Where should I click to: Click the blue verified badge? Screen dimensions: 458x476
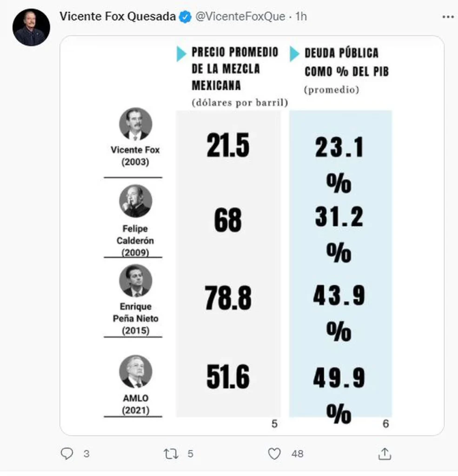[x=185, y=17]
